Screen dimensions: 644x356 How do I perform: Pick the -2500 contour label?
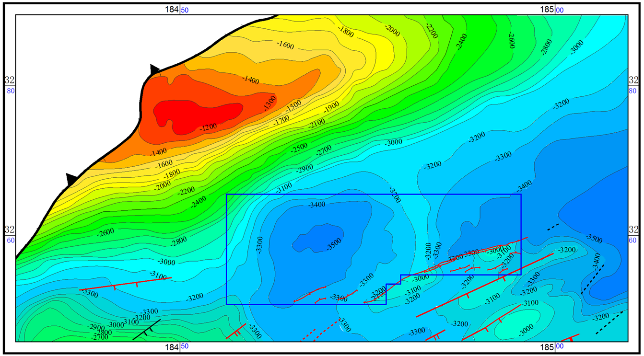pyautogui.click(x=299, y=148)
